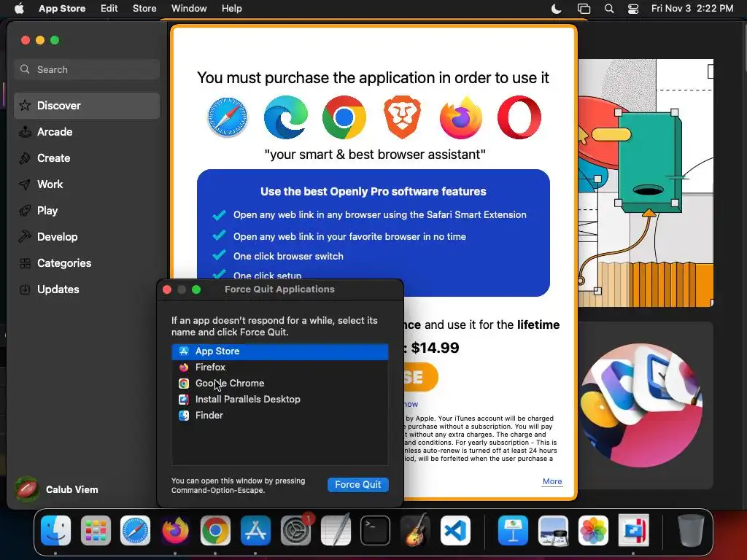Open Firefox in the Dock
The height and width of the screenshot is (560, 747).
pos(175,530)
